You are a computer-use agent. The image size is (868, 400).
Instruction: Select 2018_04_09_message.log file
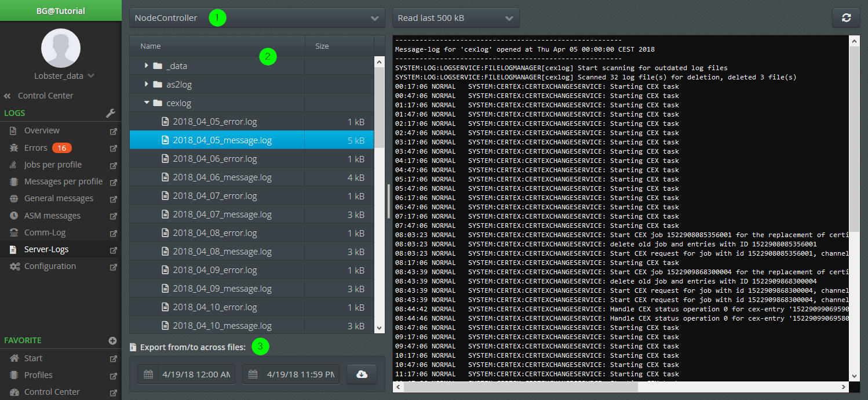point(252,289)
